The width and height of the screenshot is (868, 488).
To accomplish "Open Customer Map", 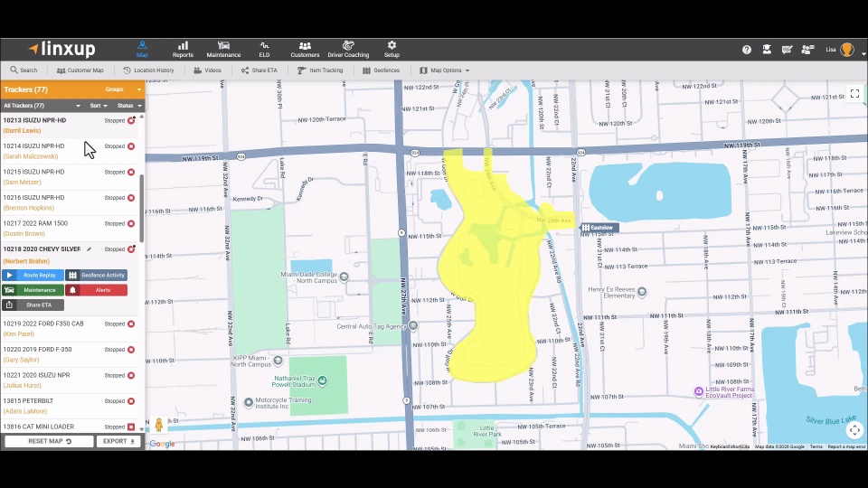I will coord(80,70).
